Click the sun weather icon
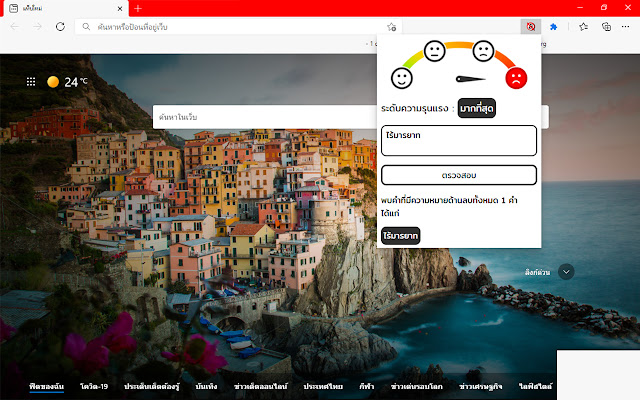This screenshot has height=400, width=640. (53, 82)
